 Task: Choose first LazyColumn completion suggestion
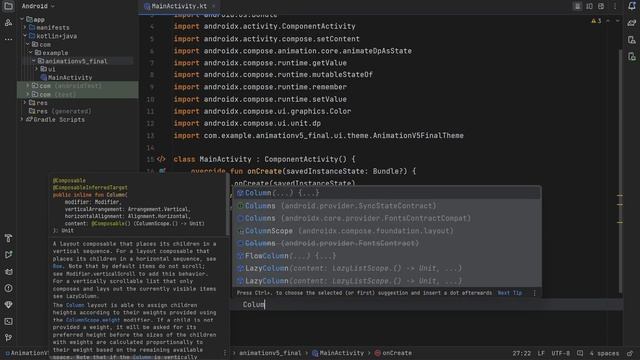[x=387, y=269]
